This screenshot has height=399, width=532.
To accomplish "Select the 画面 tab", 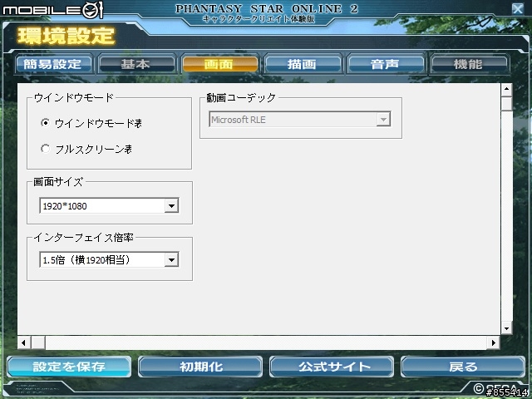I will pos(219,64).
